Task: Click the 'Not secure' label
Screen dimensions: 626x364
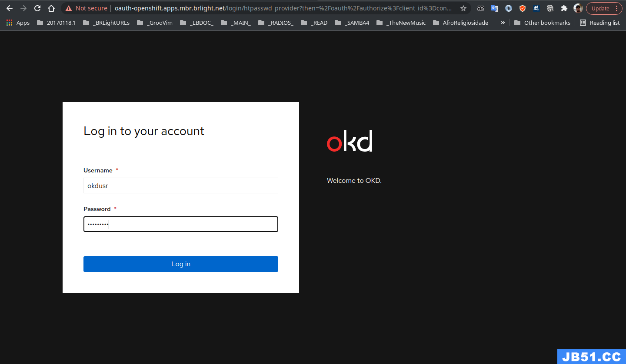Action: (91, 8)
